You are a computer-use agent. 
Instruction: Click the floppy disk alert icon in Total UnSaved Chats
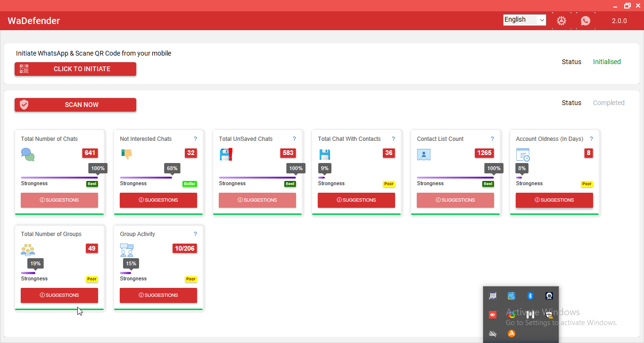coord(226,155)
